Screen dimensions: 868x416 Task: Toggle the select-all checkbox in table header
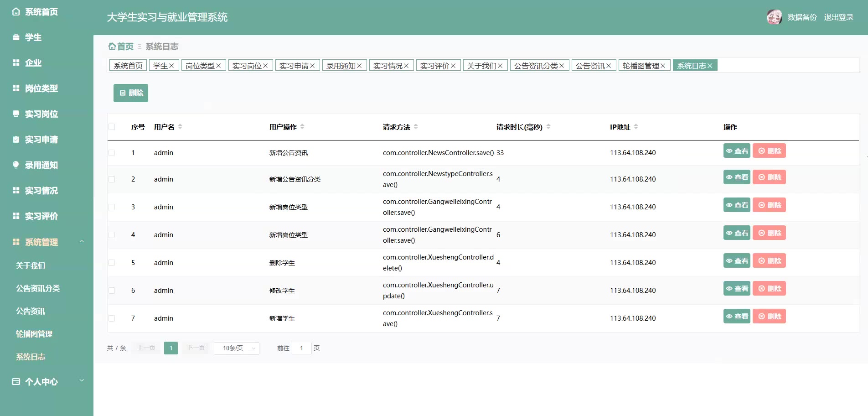(x=112, y=127)
